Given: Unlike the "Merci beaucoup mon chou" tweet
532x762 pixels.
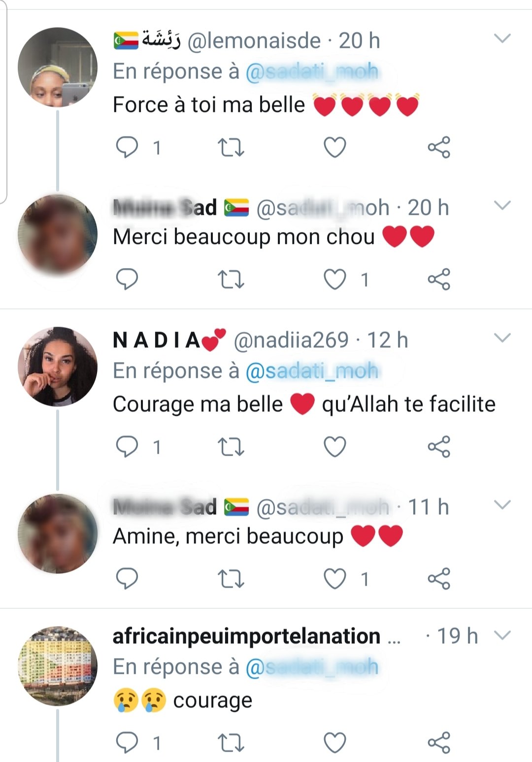Looking at the screenshot, I should click(335, 279).
